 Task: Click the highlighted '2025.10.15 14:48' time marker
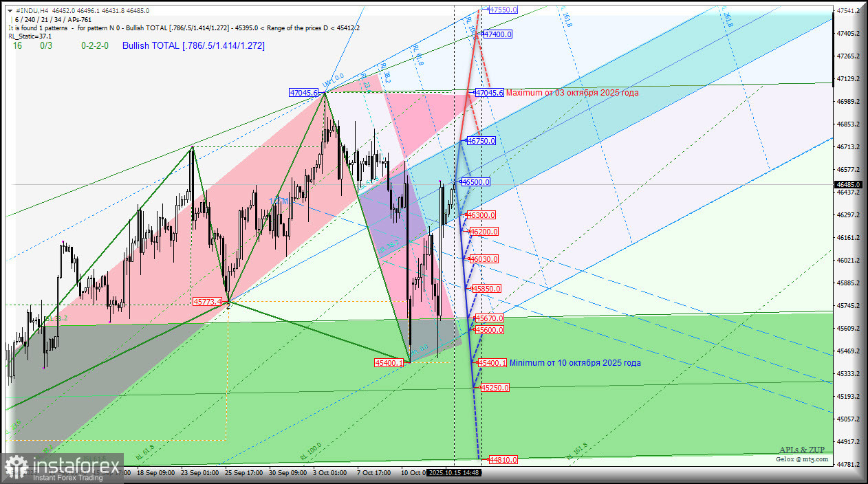[x=454, y=472]
